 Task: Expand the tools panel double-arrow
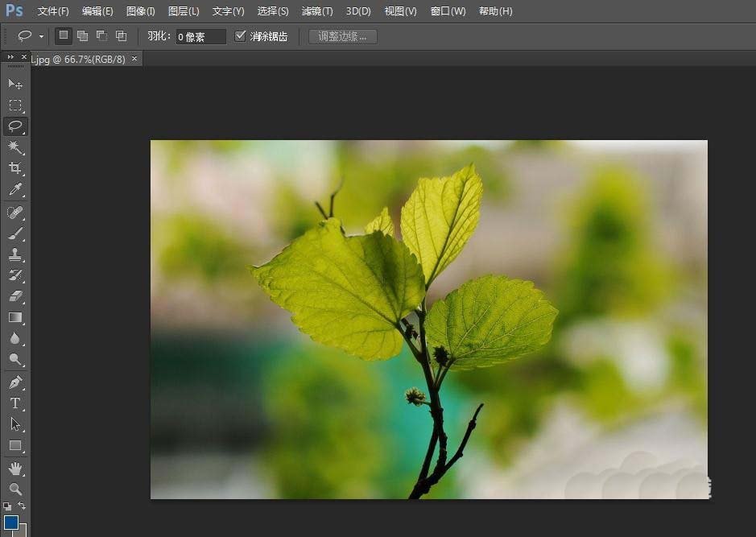[x=10, y=57]
